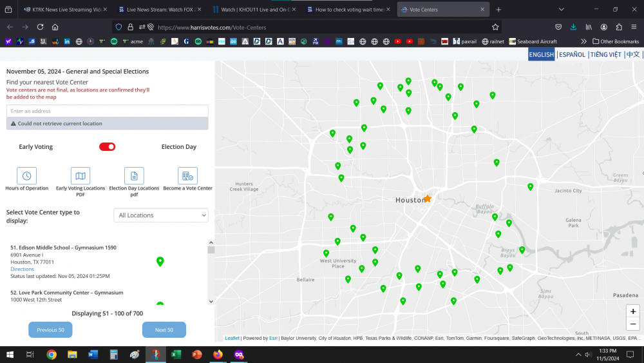644x363 pixels.
Task: Switch to the KTRK News Live Streaming tab
Action: pos(63,10)
